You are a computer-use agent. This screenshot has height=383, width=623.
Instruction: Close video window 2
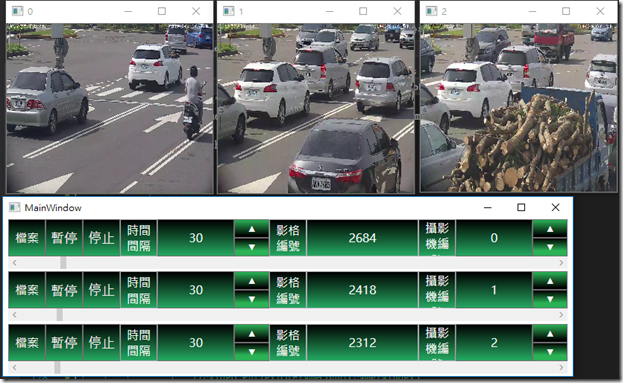[x=600, y=11]
